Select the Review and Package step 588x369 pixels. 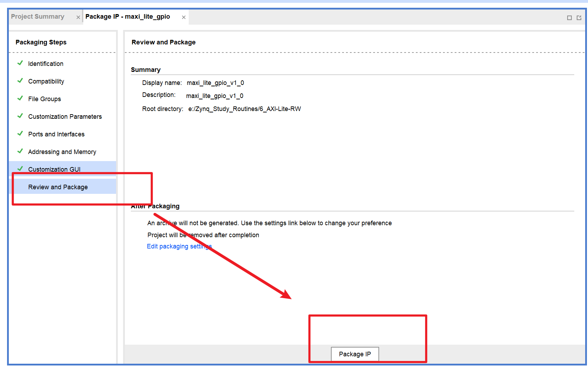pos(58,187)
